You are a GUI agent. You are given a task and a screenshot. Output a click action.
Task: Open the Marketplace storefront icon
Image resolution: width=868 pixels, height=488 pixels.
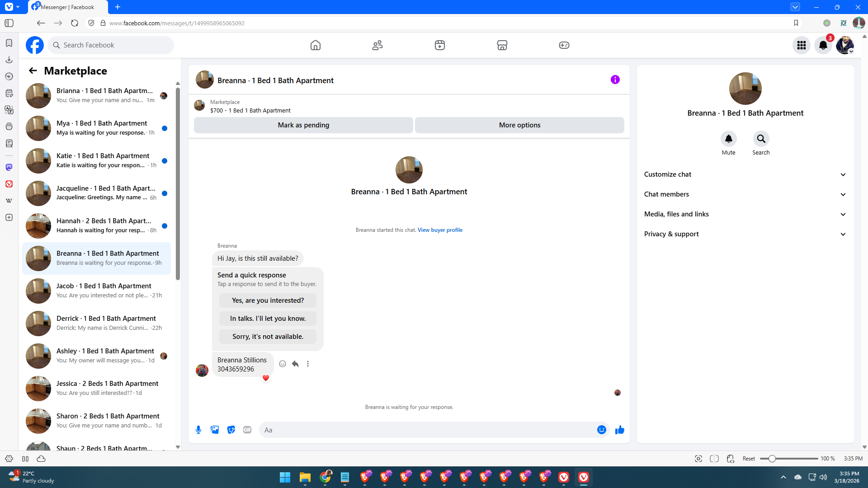pos(502,45)
